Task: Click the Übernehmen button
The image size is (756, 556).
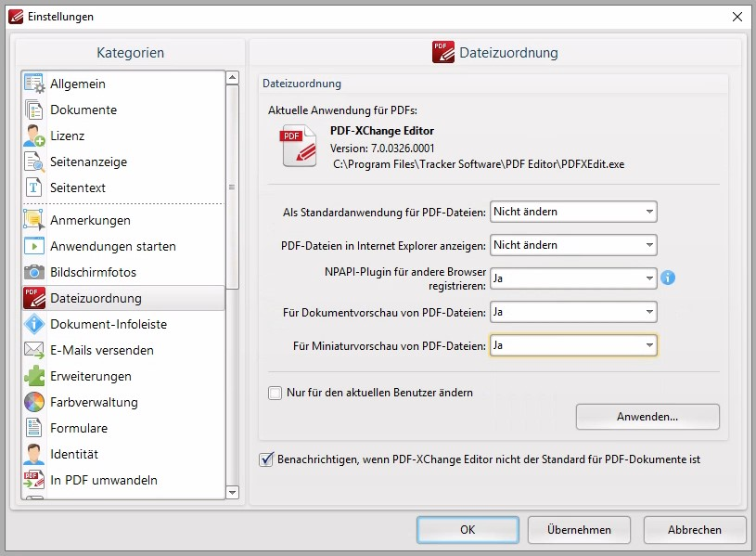Action: (x=579, y=530)
